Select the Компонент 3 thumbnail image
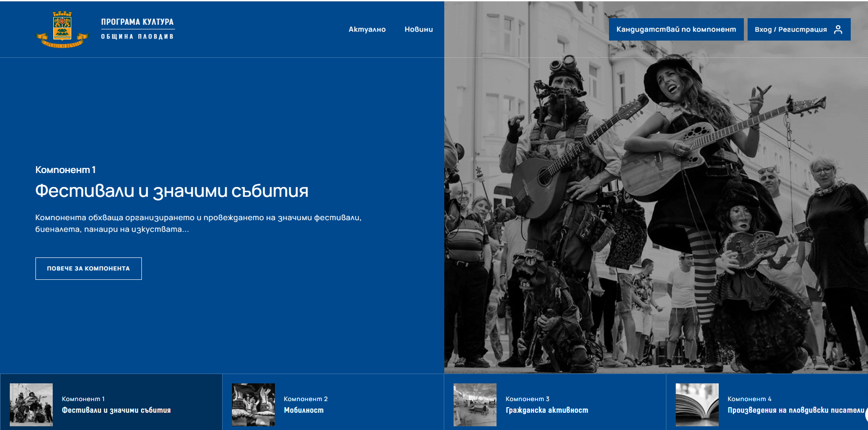The image size is (868, 430). [475, 404]
